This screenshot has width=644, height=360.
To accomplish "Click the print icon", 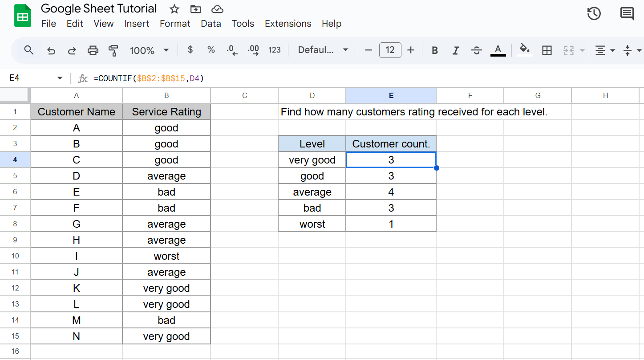I will (93, 50).
